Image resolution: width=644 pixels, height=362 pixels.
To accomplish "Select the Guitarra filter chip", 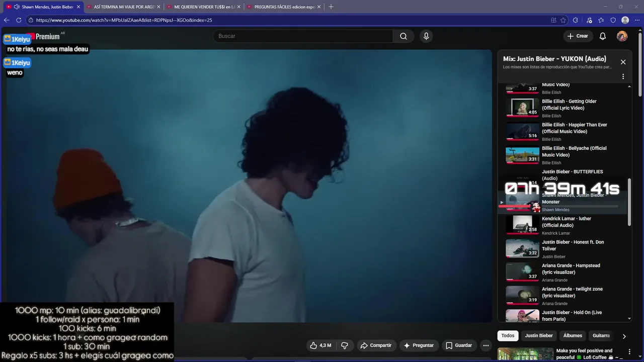I will pyautogui.click(x=601, y=336).
